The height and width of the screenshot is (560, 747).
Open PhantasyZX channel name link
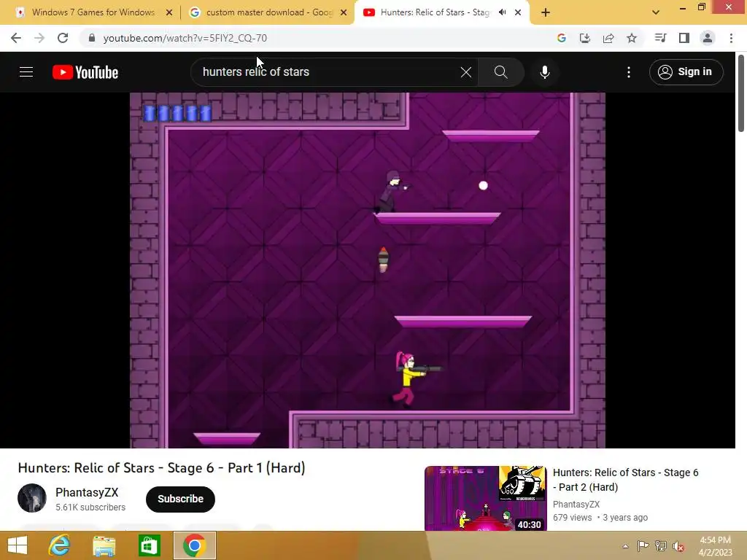87,492
